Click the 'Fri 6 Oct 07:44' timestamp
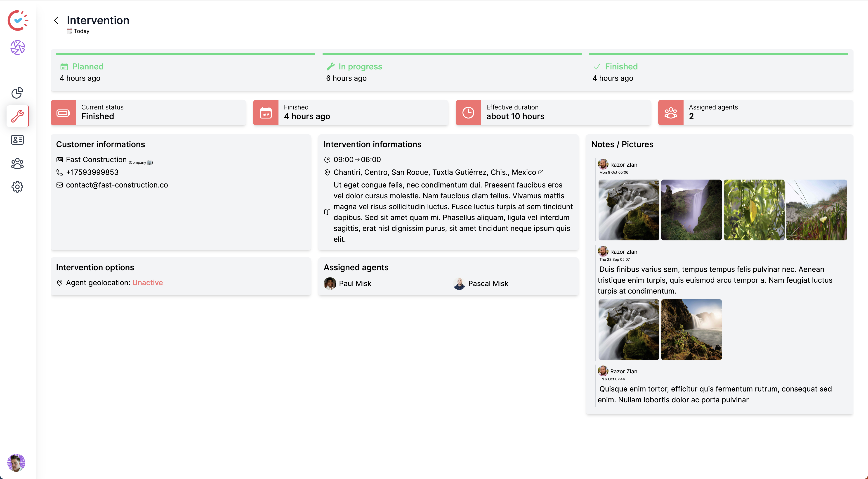The width and height of the screenshot is (868, 479). [612, 379]
